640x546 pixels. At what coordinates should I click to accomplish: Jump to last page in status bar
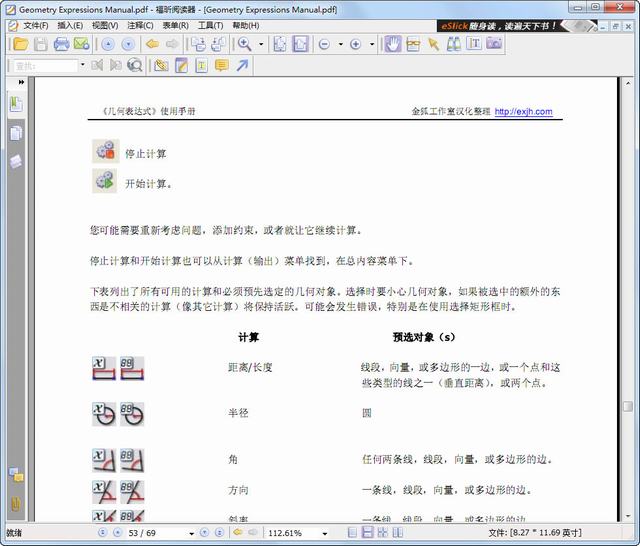point(219,533)
